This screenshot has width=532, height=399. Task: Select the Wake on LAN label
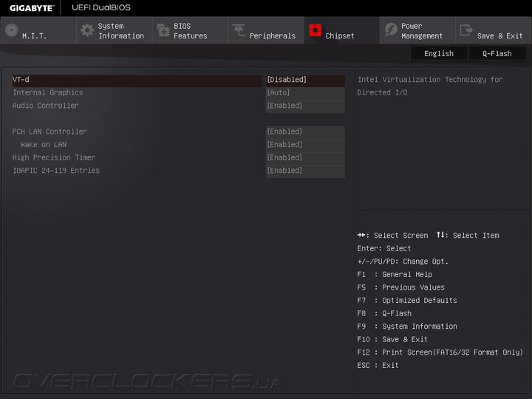coord(44,145)
